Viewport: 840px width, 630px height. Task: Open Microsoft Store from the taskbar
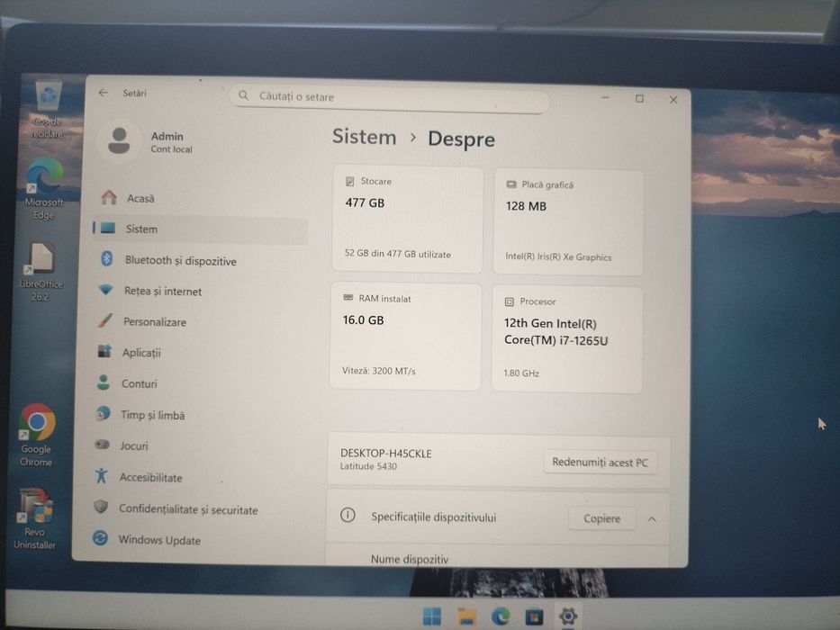[x=534, y=616]
